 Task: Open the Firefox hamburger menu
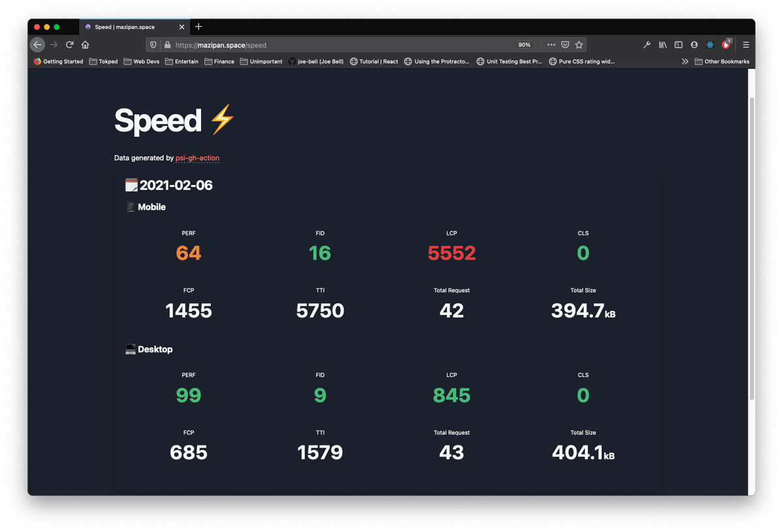point(746,45)
